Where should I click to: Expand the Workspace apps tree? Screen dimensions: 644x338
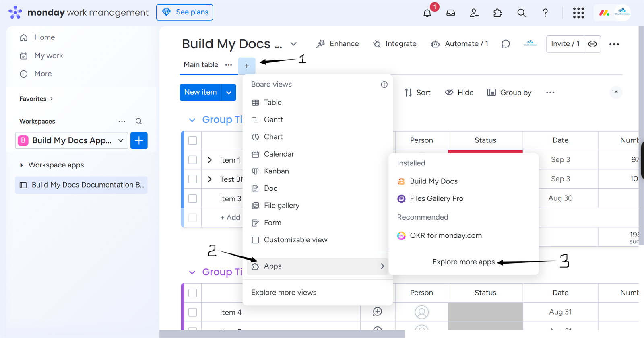click(x=21, y=165)
